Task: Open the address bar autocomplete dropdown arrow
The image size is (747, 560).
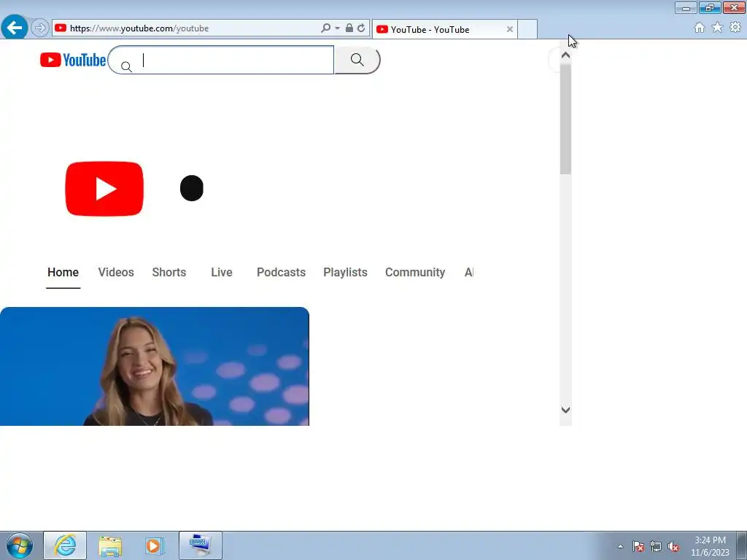Action: click(337, 28)
